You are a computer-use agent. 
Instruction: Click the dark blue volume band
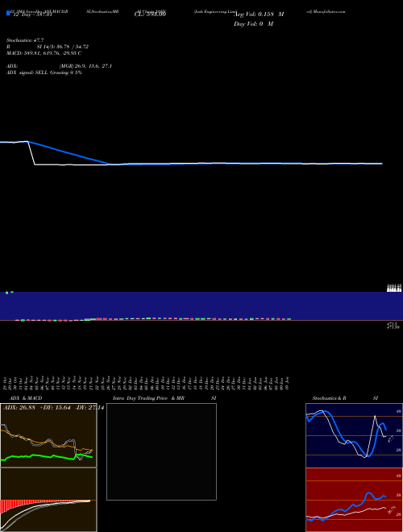(201, 305)
